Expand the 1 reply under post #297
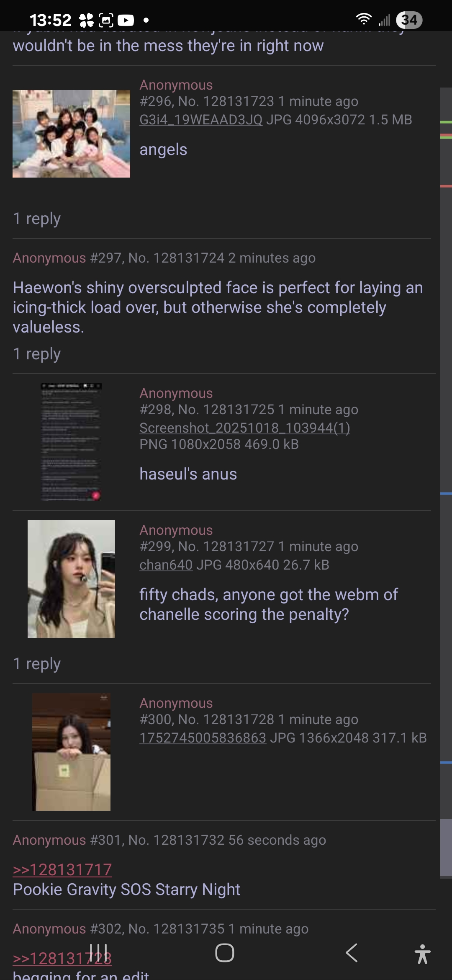This screenshot has height=980, width=452. (37, 354)
